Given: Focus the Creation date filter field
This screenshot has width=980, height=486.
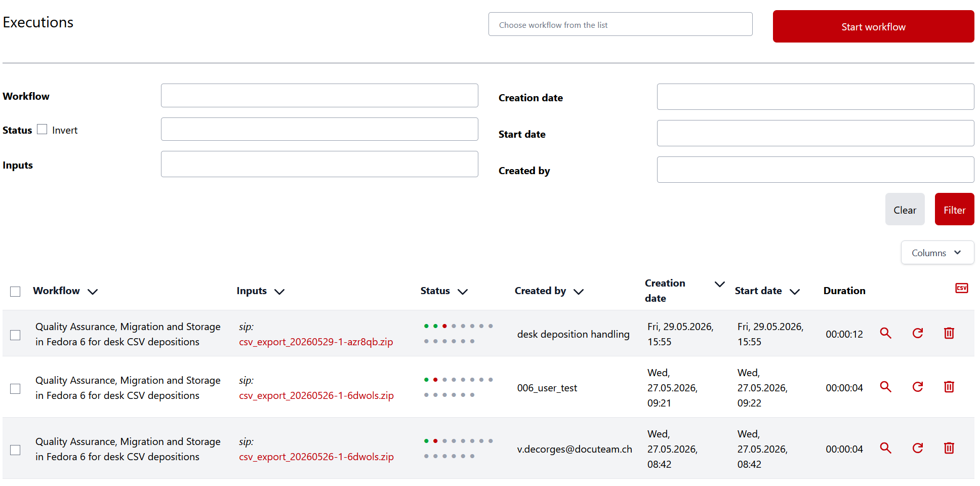Looking at the screenshot, I should tap(815, 97).
